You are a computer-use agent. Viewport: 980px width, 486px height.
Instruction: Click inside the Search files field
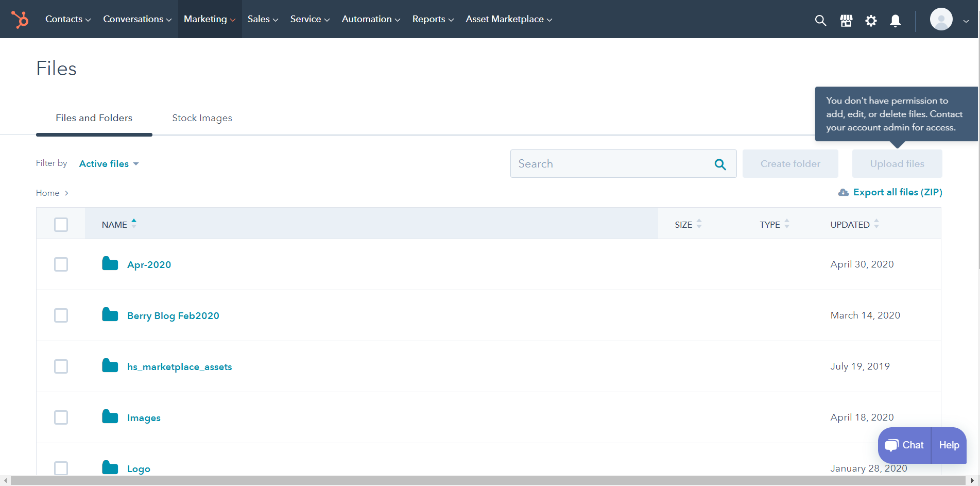click(x=608, y=163)
